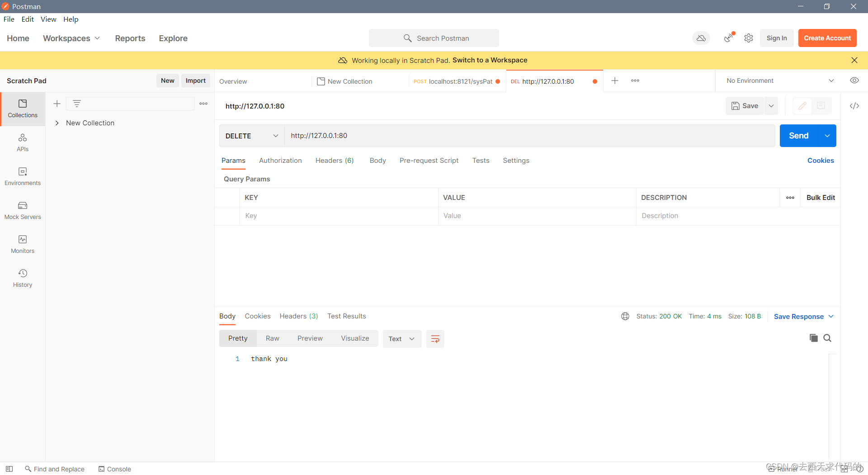Switch to the request Body tab
The image size is (868, 475).
[378, 161]
